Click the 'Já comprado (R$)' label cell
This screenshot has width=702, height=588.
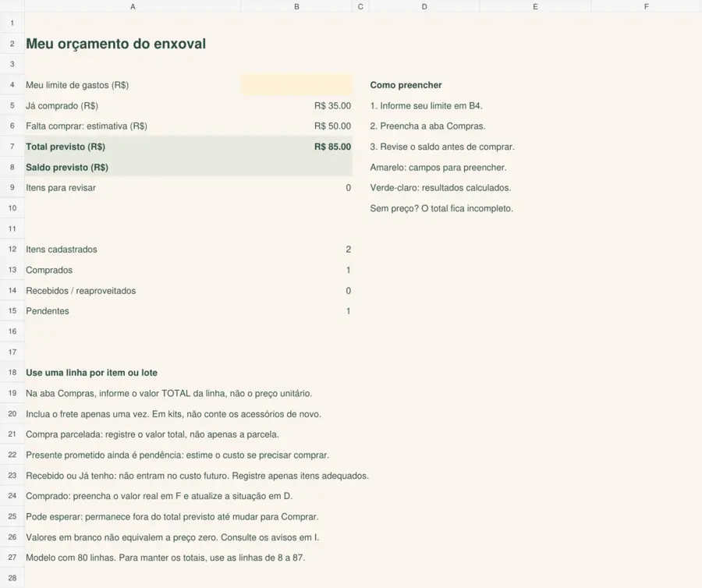[62, 105]
